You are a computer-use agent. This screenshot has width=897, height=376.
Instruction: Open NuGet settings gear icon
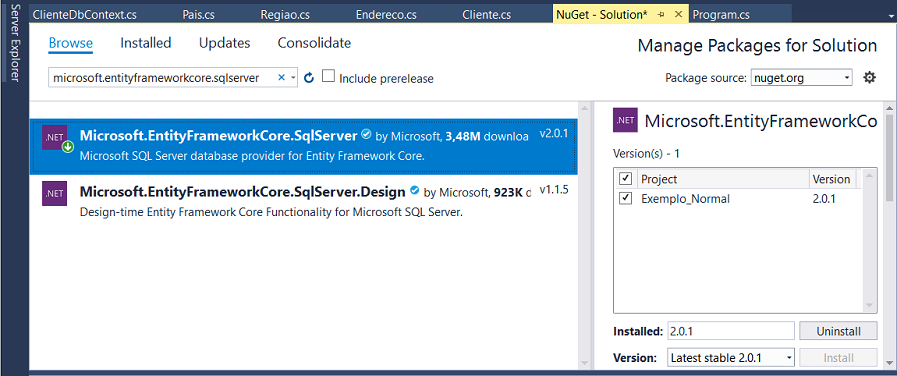[870, 77]
